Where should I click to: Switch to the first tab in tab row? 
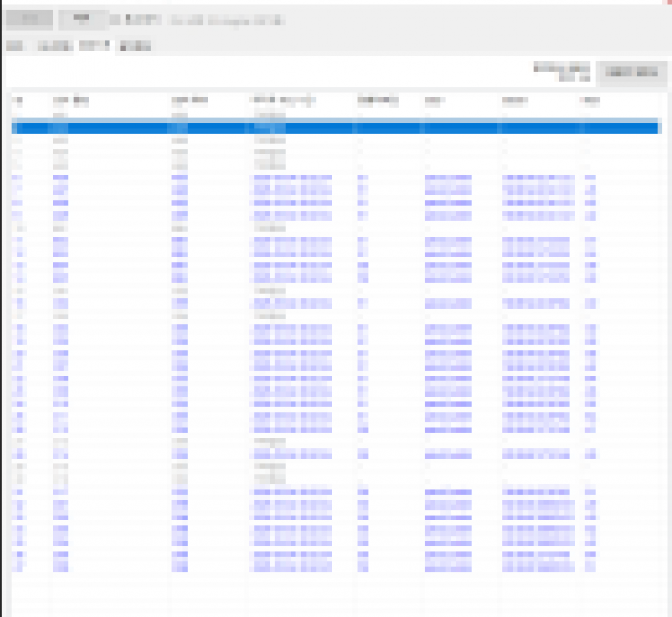(x=15, y=46)
